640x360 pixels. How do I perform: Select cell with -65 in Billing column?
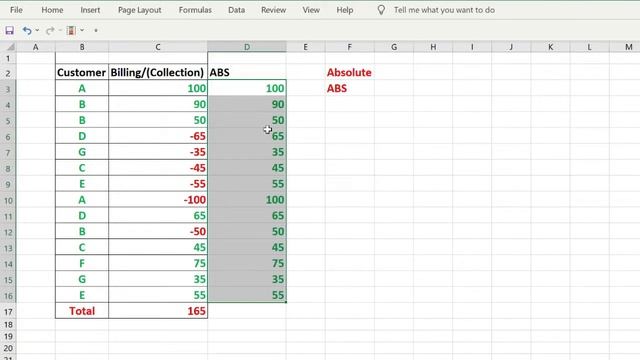coord(158,136)
